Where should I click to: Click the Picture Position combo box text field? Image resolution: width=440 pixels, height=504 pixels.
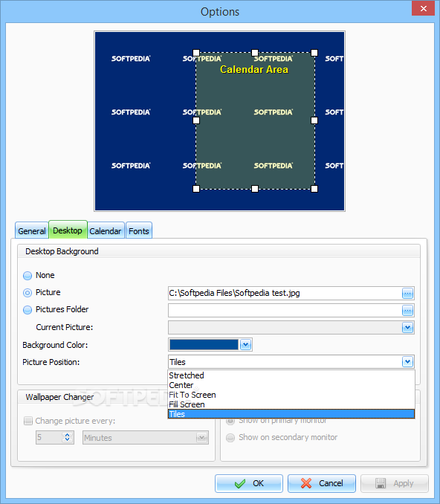pos(285,362)
